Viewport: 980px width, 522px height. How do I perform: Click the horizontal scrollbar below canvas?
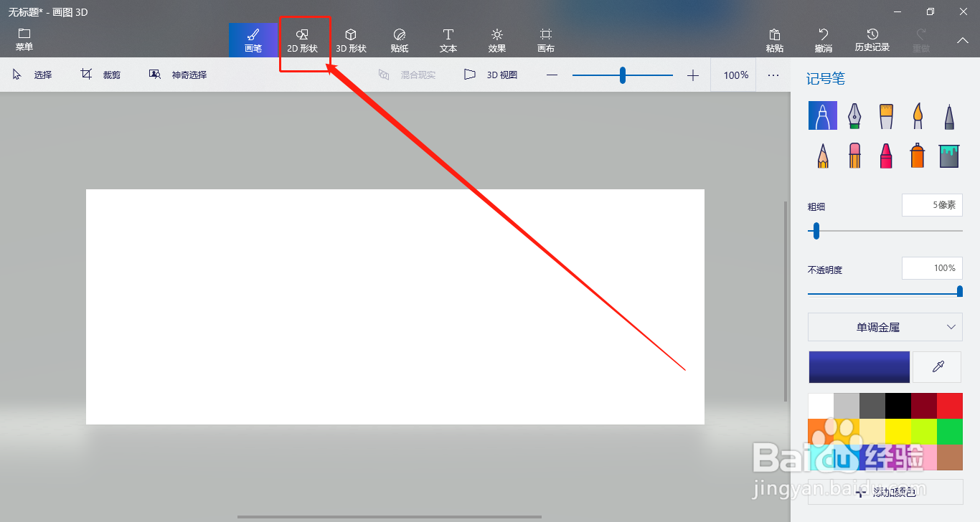[x=390, y=516]
